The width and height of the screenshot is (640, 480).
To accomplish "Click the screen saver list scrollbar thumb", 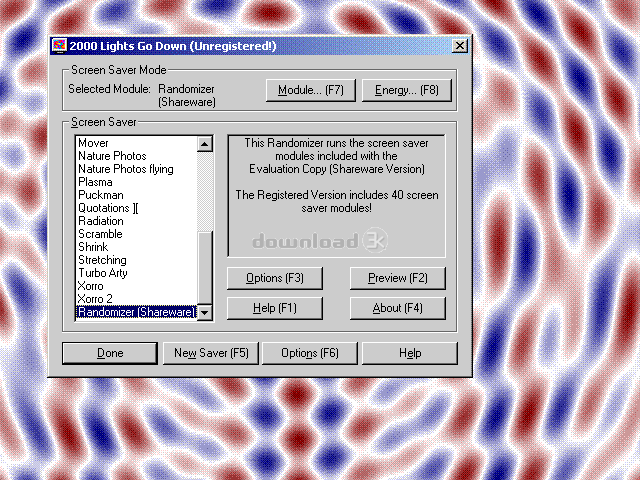I will 204,268.
